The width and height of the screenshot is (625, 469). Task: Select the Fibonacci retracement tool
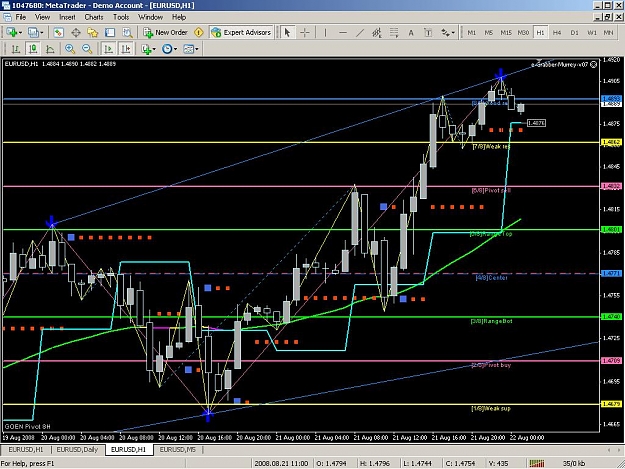point(394,33)
